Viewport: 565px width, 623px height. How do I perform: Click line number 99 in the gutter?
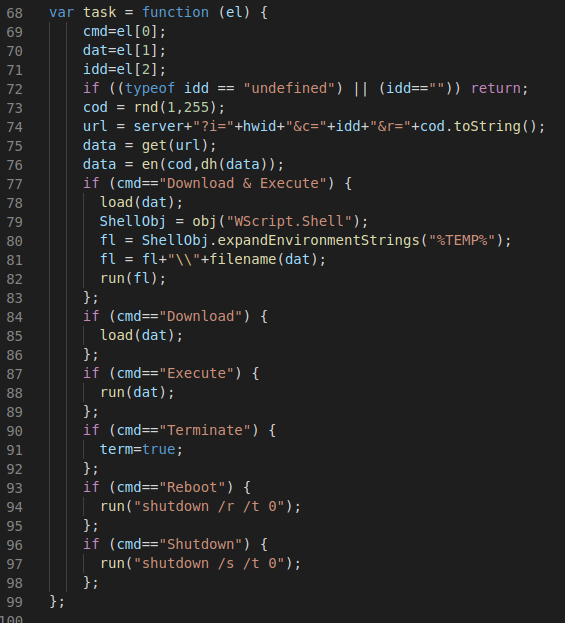14,602
